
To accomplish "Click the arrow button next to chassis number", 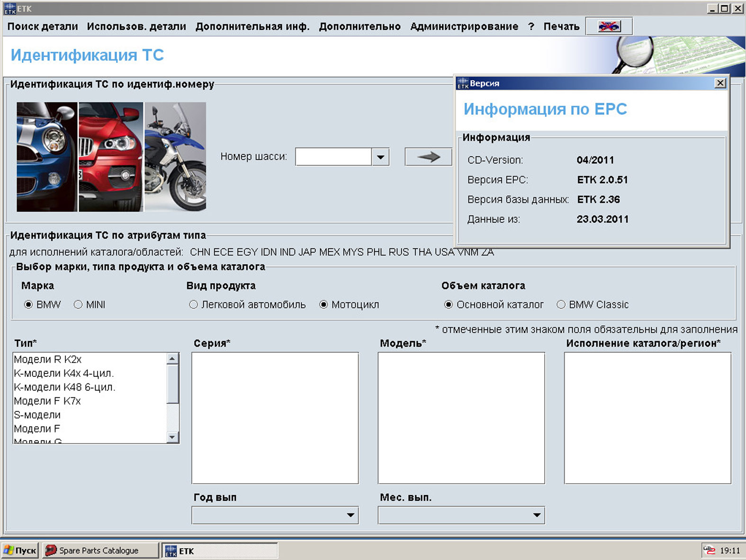I will (x=428, y=157).
